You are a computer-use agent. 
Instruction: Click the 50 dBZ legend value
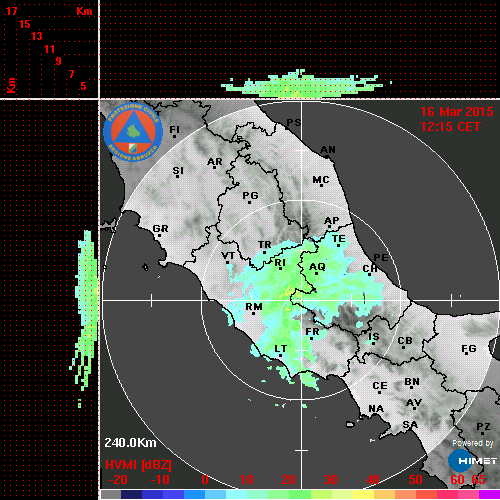tap(415, 480)
